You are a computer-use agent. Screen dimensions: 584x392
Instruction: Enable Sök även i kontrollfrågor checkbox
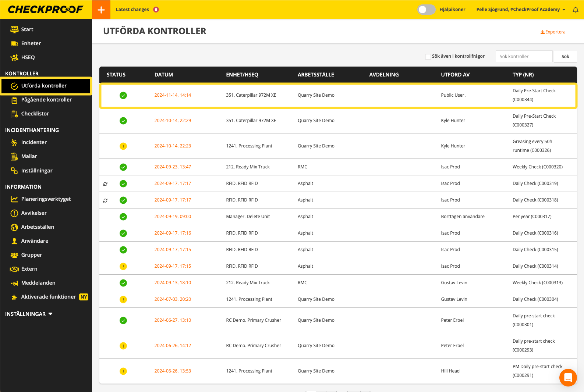pos(428,57)
